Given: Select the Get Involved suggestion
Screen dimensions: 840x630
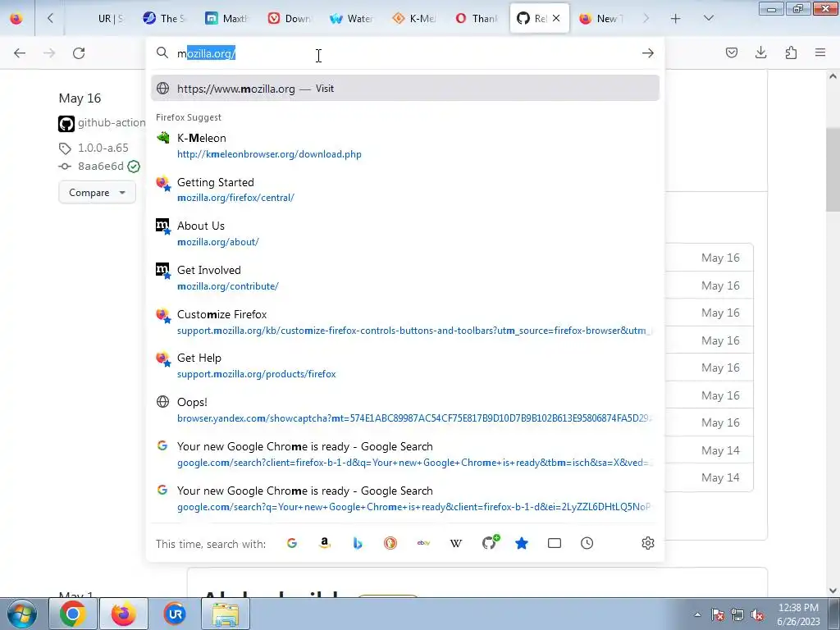Looking at the screenshot, I should pyautogui.click(x=405, y=278).
